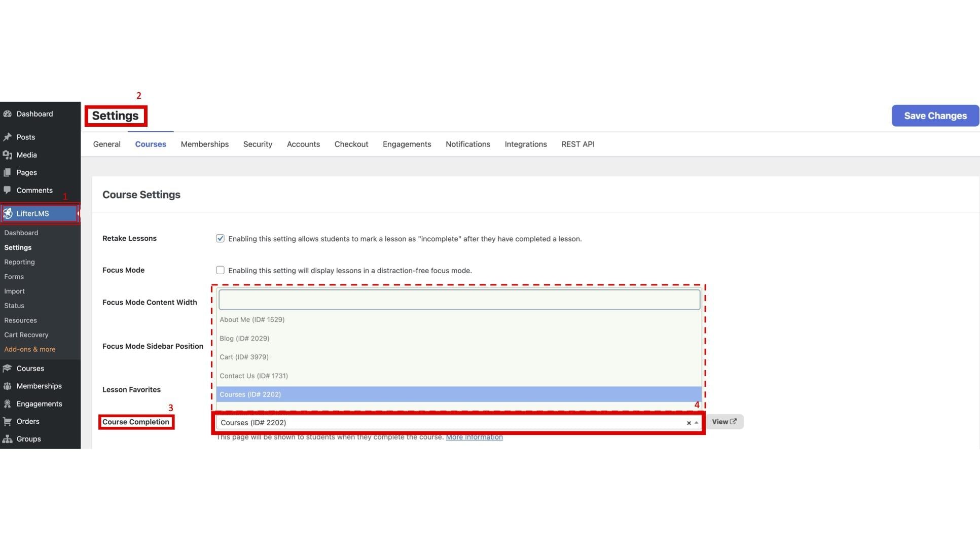The image size is (980, 551).
Task: Click the Memberships group icon
Action: click(x=8, y=386)
